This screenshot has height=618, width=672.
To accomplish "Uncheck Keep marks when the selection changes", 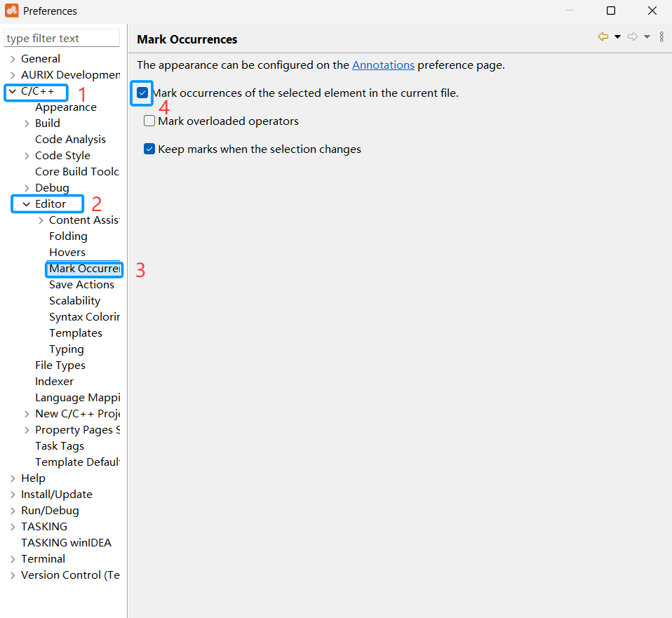I will (x=149, y=149).
